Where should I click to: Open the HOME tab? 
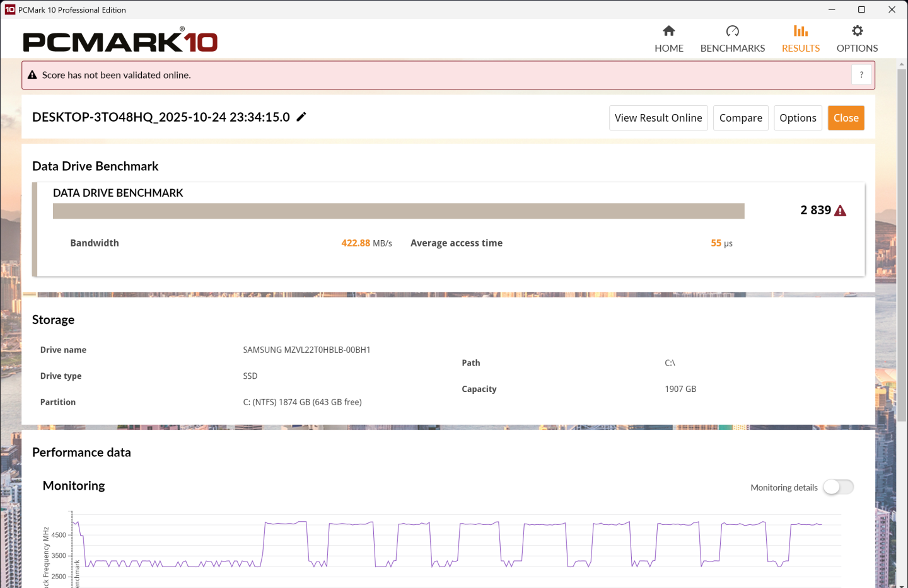coord(669,39)
